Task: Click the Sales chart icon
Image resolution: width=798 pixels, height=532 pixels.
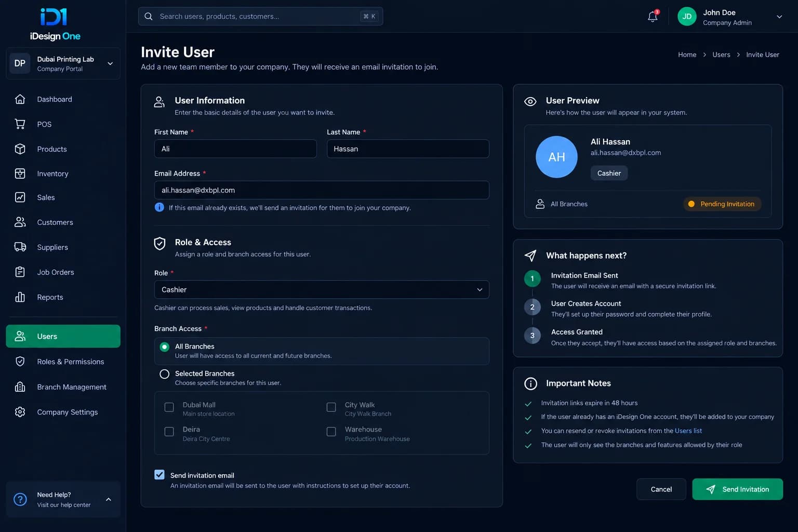Action: [20, 197]
